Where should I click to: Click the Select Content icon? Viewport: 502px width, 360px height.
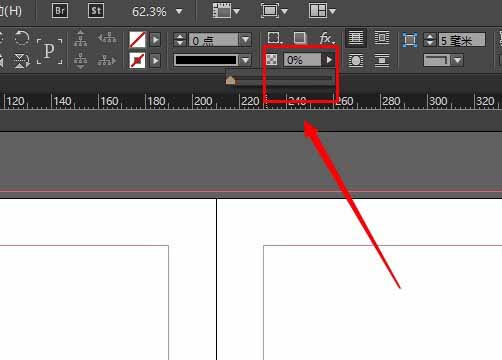click(81, 61)
